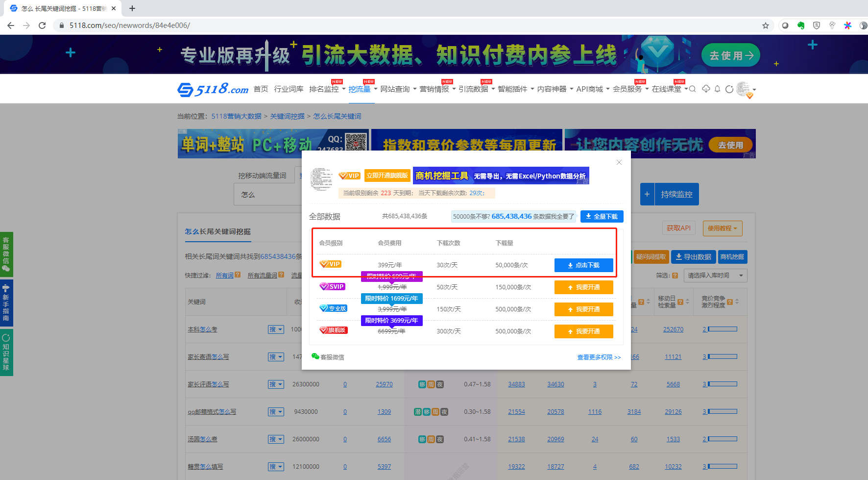Open the 使用教程 dropdown
Screen dimensions: 868x480
pos(723,228)
